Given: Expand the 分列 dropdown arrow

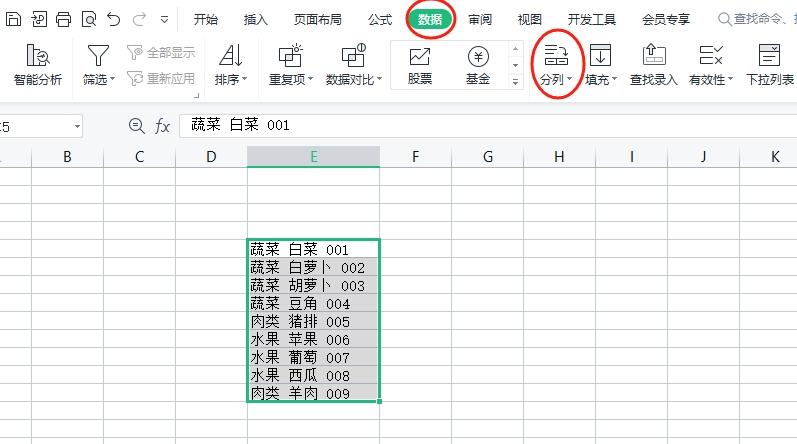Looking at the screenshot, I should tap(569, 79).
